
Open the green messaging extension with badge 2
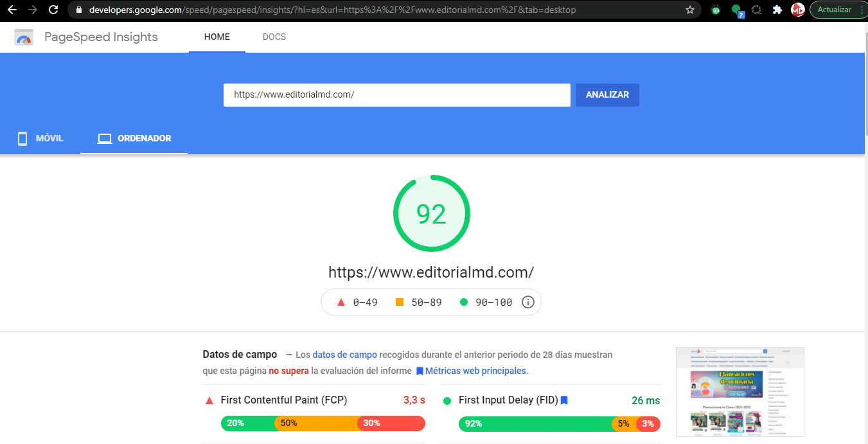click(736, 10)
